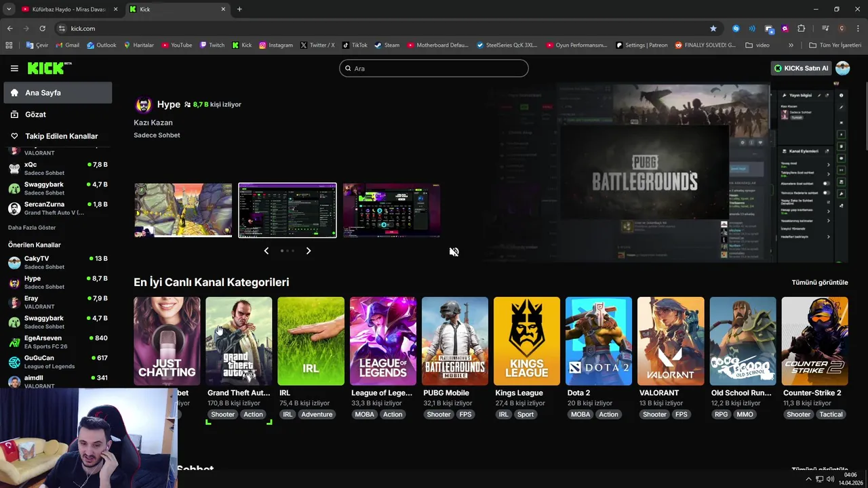Open the VALORANT category card
The image size is (868, 488).
[x=671, y=341]
